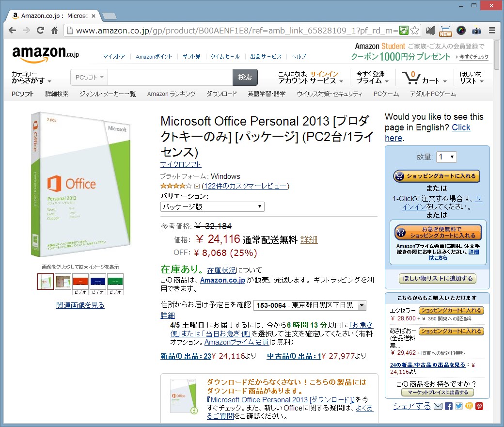
Task: Select the red ビデオ thumbnail
Action: coord(80,282)
